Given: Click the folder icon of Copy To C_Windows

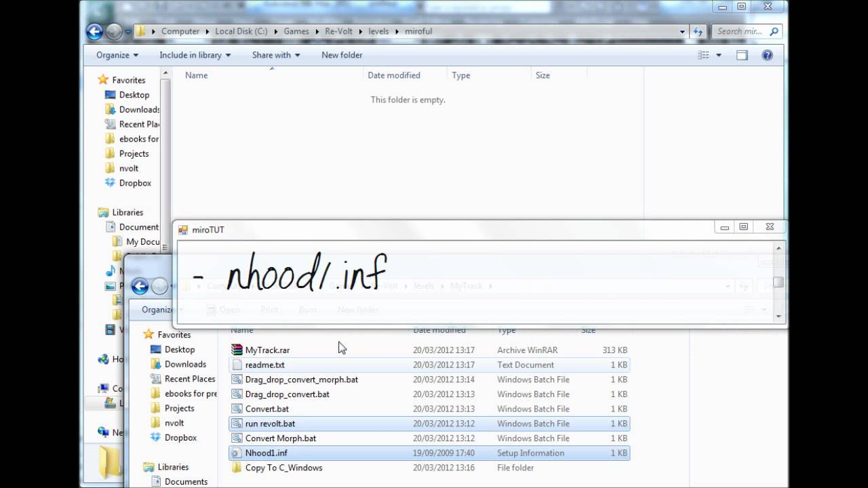Looking at the screenshot, I should (x=237, y=468).
